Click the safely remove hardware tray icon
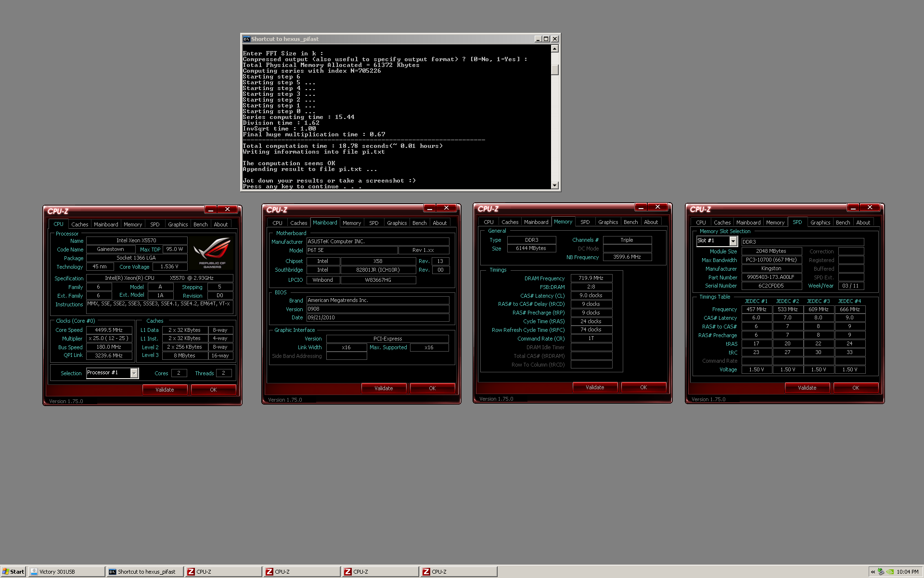The image size is (924, 578). coord(881,572)
